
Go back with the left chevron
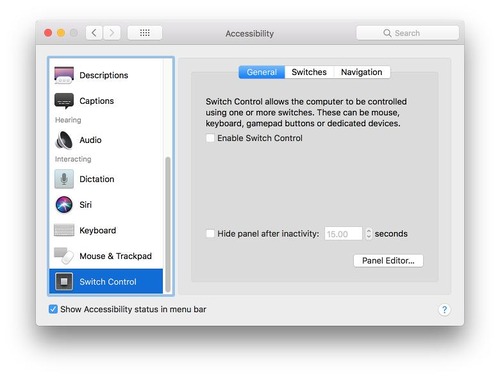tap(94, 33)
